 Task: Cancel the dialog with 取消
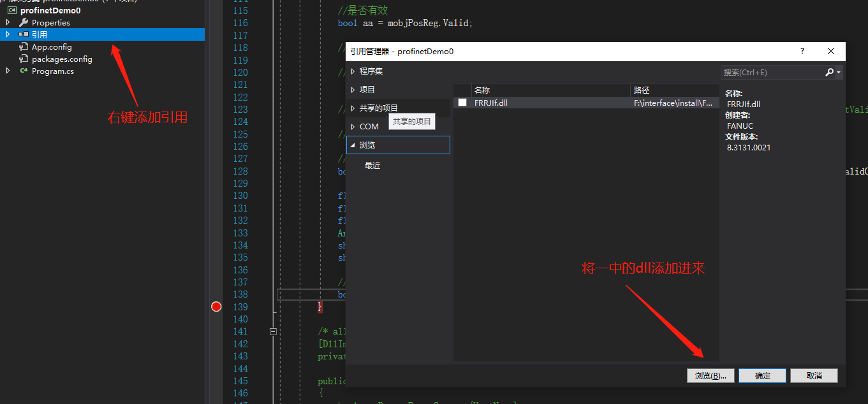point(814,376)
